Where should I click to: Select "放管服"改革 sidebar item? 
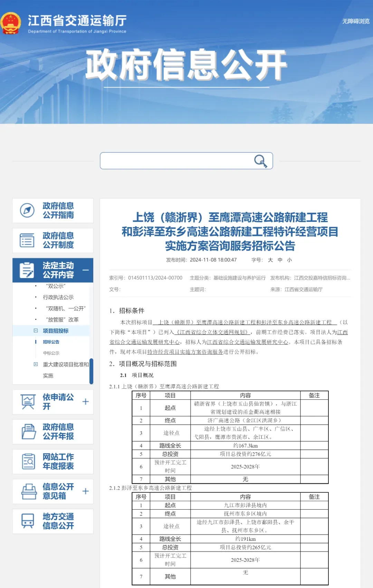pos(62,320)
